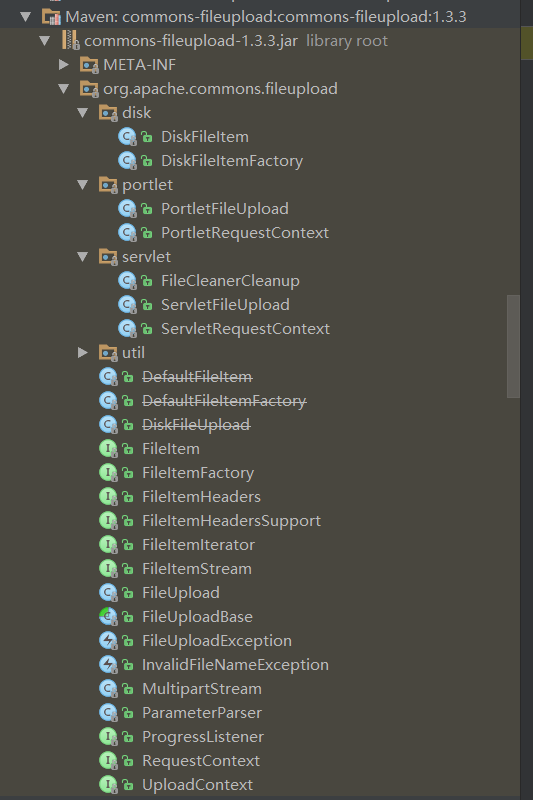
Task: Select the RequestContext interface
Action: click(x=201, y=761)
